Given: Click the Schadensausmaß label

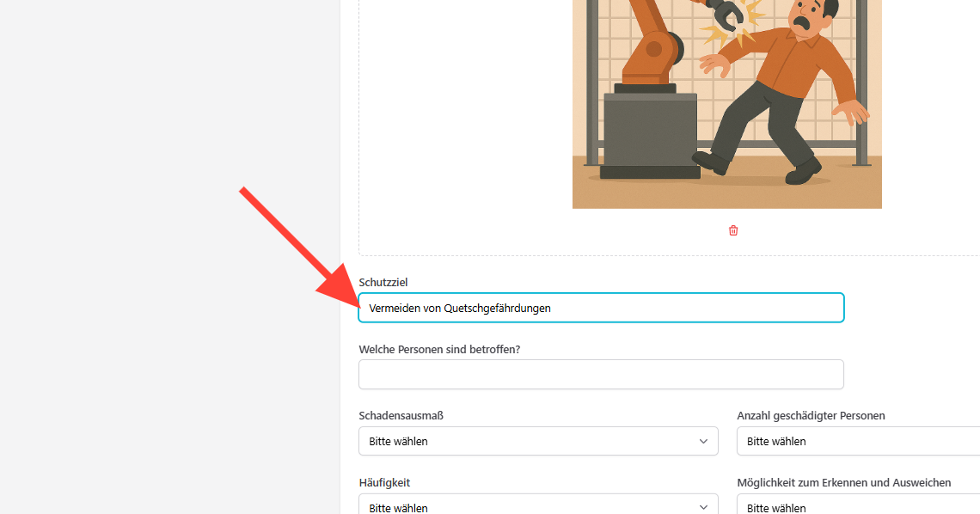Looking at the screenshot, I should [x=401, y=415].
